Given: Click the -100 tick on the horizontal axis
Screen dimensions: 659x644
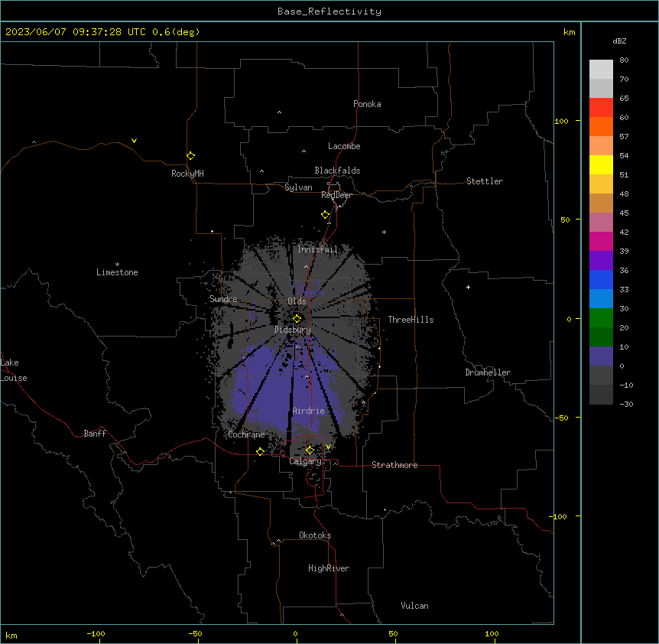Looking at the screenshot, I should (x=96, y=633).
